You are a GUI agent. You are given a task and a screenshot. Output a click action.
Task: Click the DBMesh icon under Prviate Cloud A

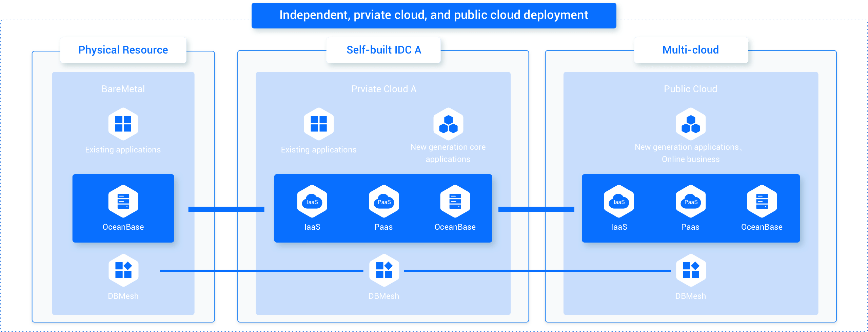pos(384,270)
